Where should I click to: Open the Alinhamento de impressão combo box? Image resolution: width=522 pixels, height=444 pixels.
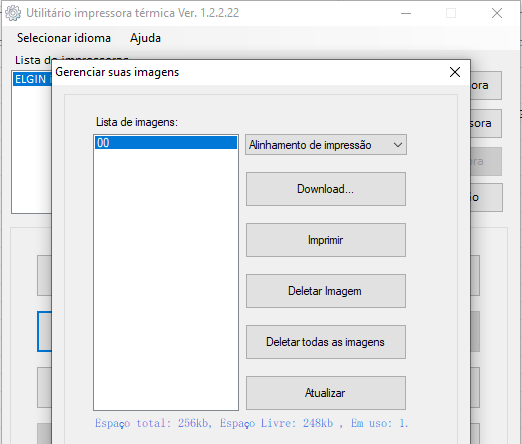click(326, 145)
